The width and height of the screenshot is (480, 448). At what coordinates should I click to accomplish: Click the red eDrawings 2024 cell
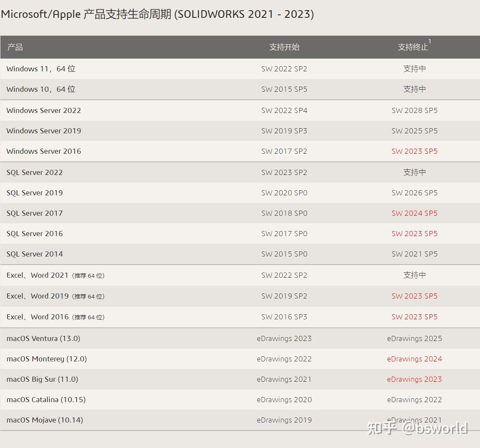click(x=415, y=359)
